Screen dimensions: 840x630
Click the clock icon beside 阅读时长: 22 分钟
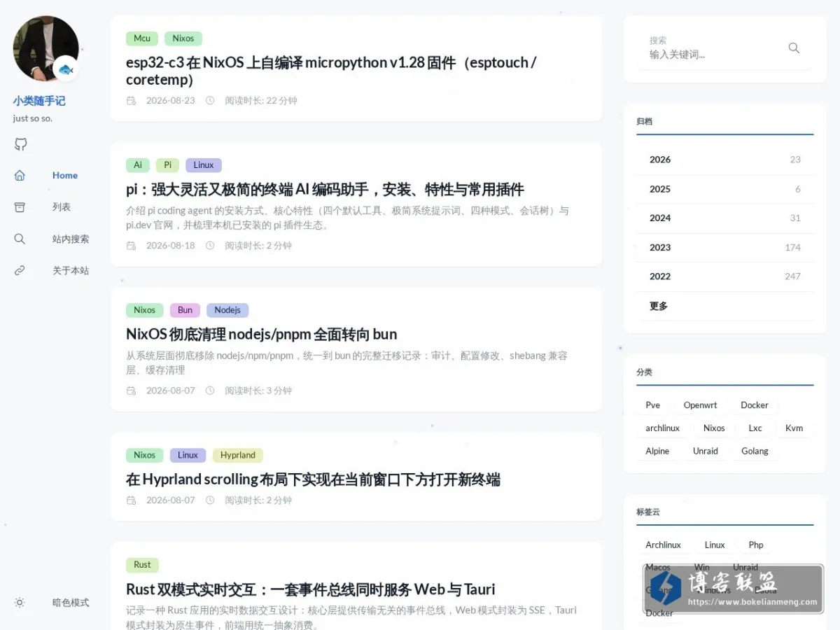(210, 100)
